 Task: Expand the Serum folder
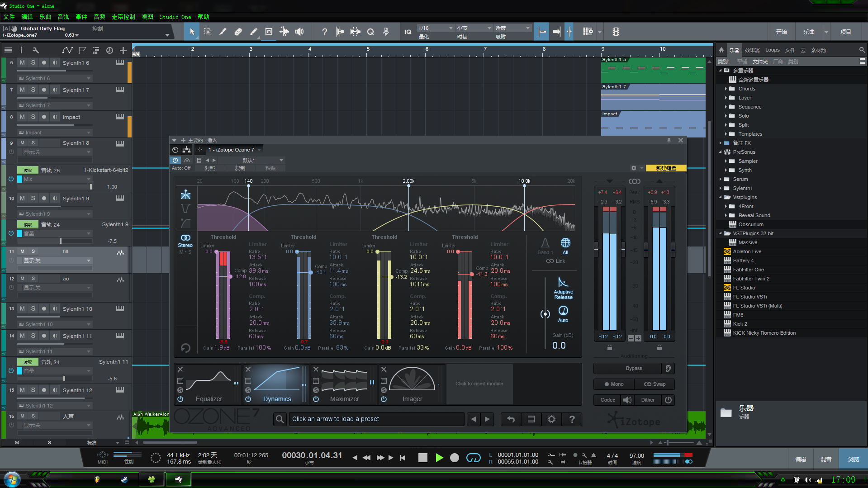[x=721, y=179]
